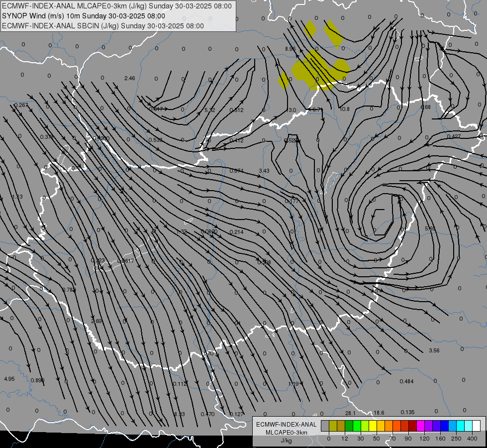Click the map value 2.46
487x448 pixels.
click(x=129, y=78)
